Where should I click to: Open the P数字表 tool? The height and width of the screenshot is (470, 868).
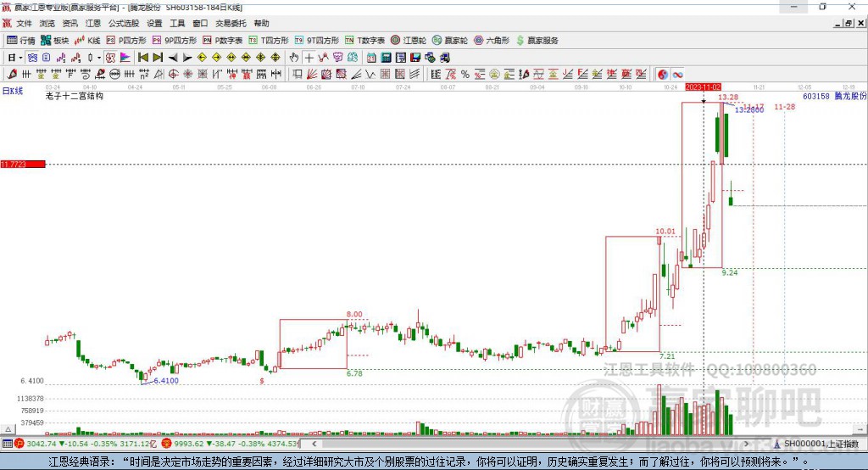223,41
